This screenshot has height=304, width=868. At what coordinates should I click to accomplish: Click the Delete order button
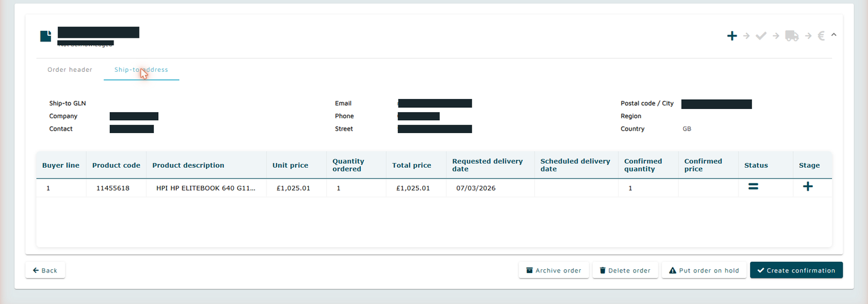point(626,271)
